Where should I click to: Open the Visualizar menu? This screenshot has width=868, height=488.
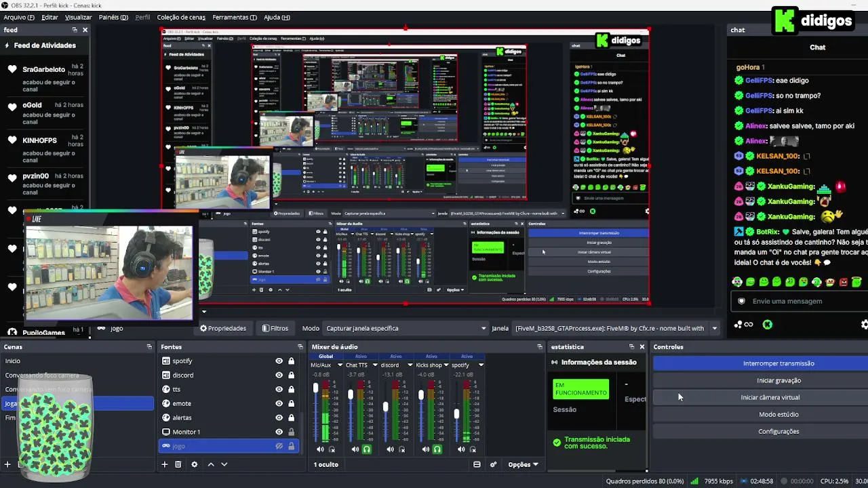tap(78, 17)
